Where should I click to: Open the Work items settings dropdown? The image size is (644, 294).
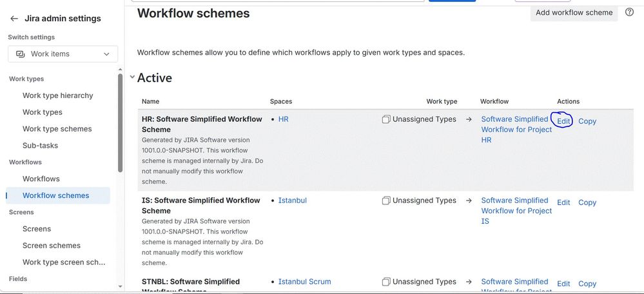(63, 54)
